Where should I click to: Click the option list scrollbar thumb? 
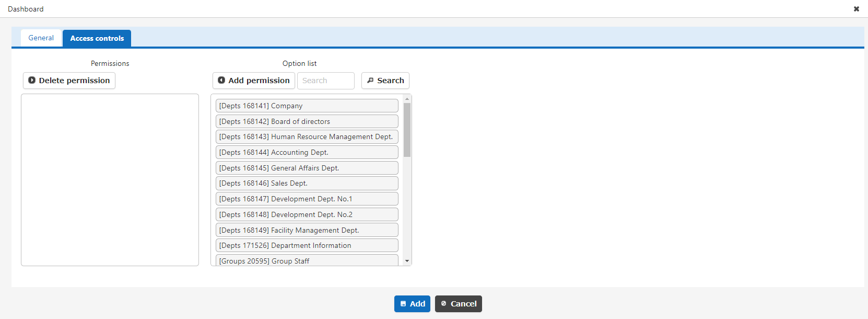pyautogui.click(x=407, y=130)
